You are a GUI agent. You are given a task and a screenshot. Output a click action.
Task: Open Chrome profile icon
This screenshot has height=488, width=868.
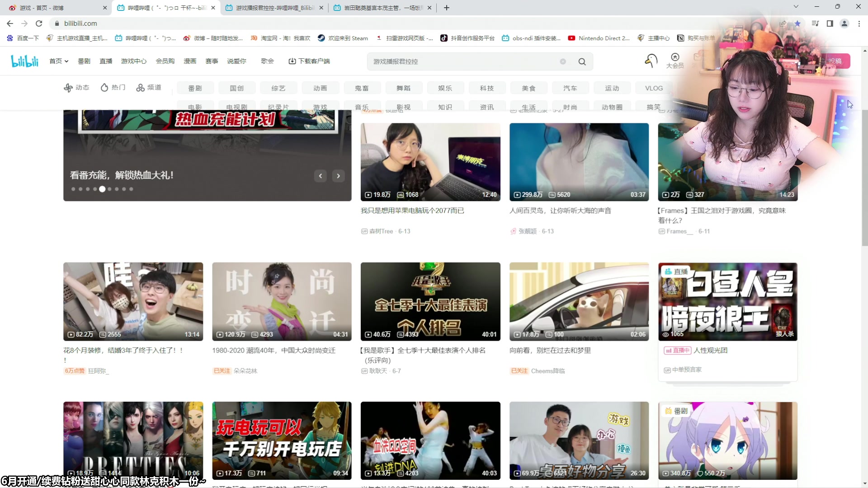[x=844, y=23]
